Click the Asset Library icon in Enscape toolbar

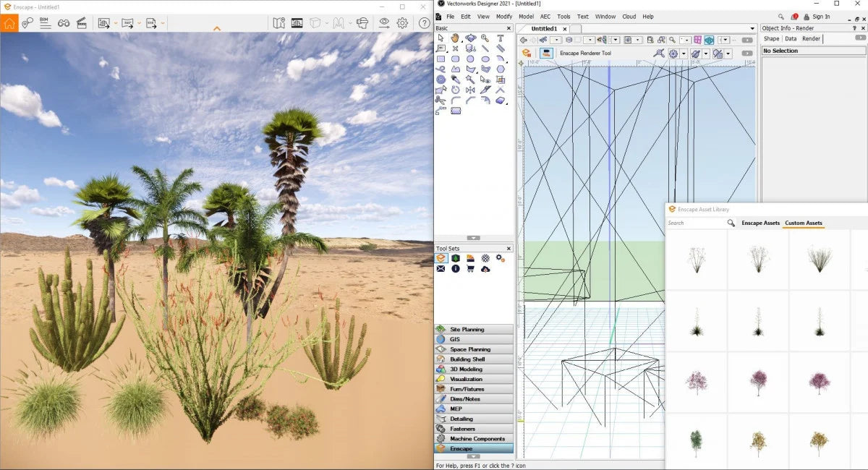297,23
